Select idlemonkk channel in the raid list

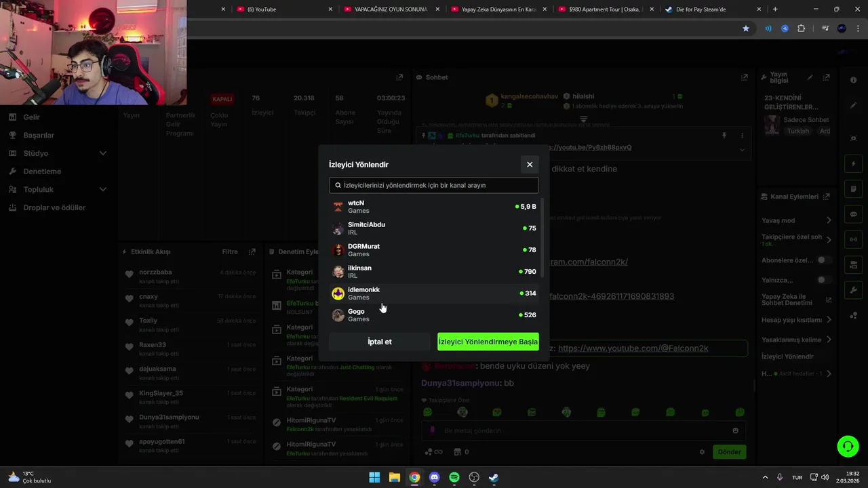434,293
